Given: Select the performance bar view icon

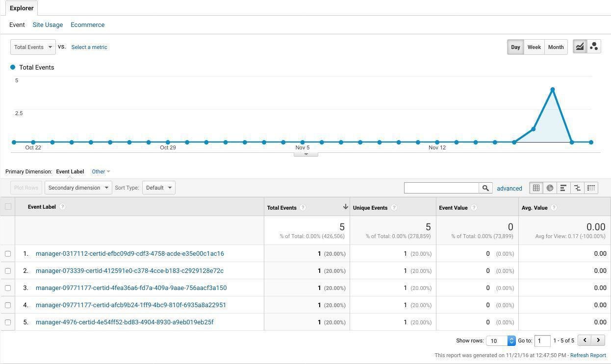Looking at the screenshot, I should [x=563, y=188].
